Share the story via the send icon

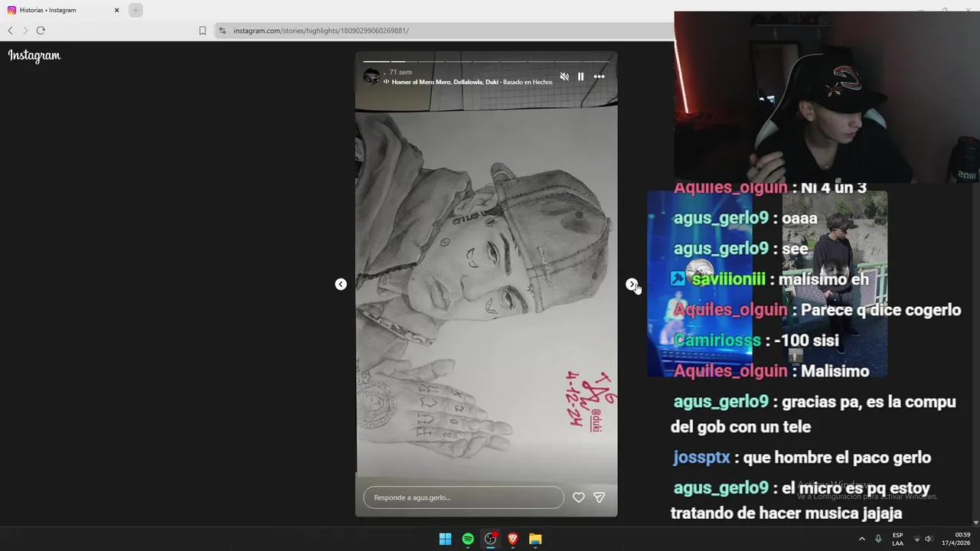coord(599,497)
